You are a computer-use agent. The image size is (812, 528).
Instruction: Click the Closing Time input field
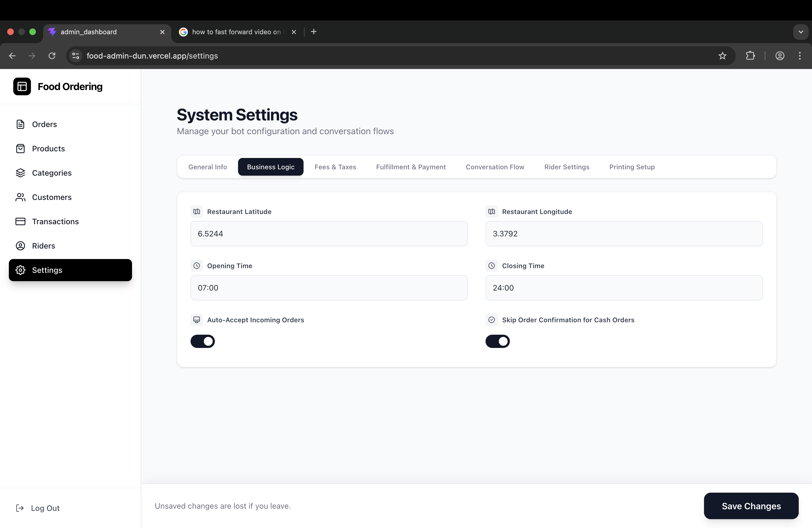(x=624, y=287)
